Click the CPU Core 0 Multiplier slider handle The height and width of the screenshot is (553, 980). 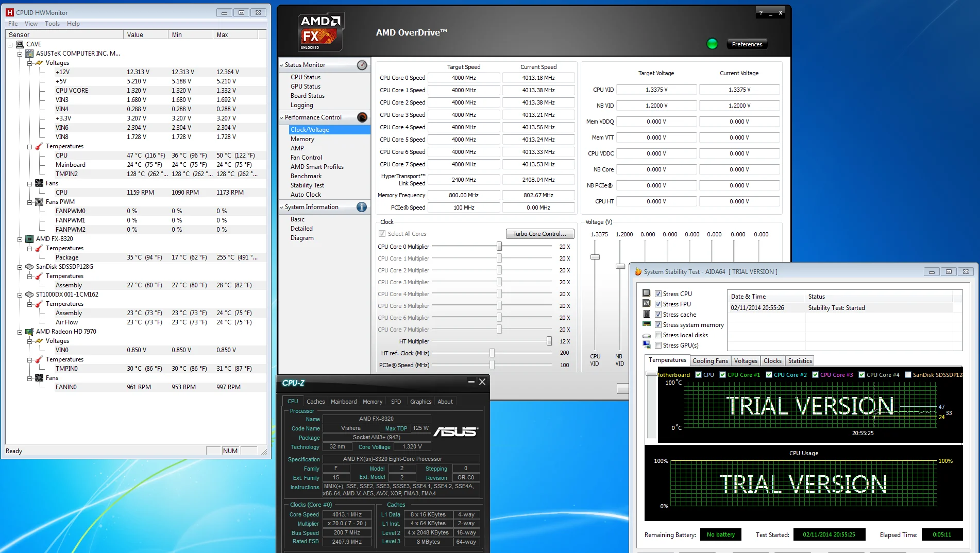tap(499, 247)
